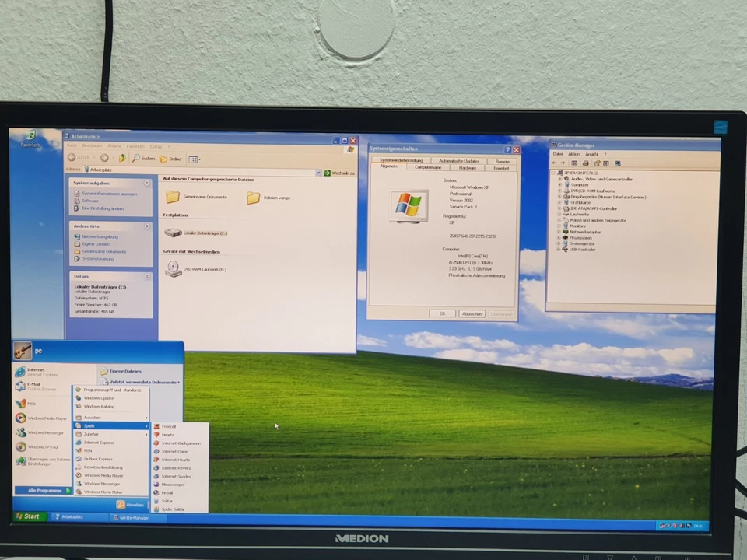The height and width of the screenshot is (560, 747).
Task: Click the print icon in Geräte-Manager toolbar
Action: 586,163
